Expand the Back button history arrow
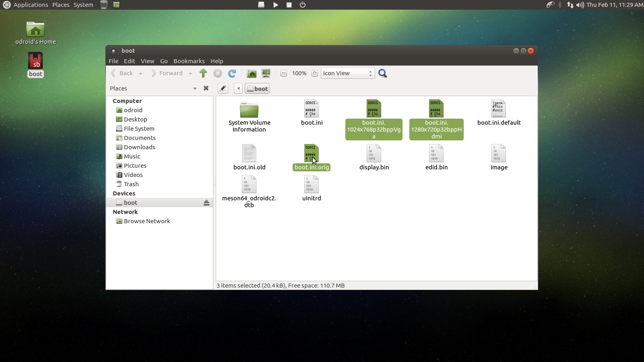The image size is (644, 362). [140, 73]
